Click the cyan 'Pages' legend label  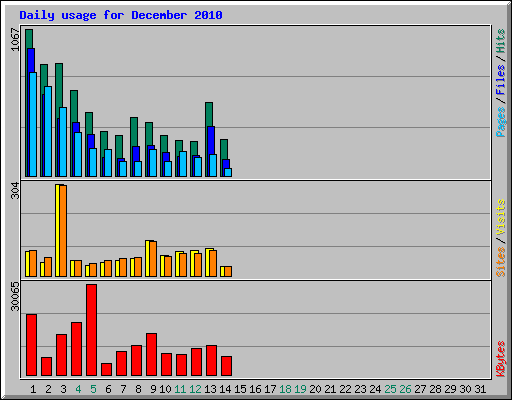point(500,122)
